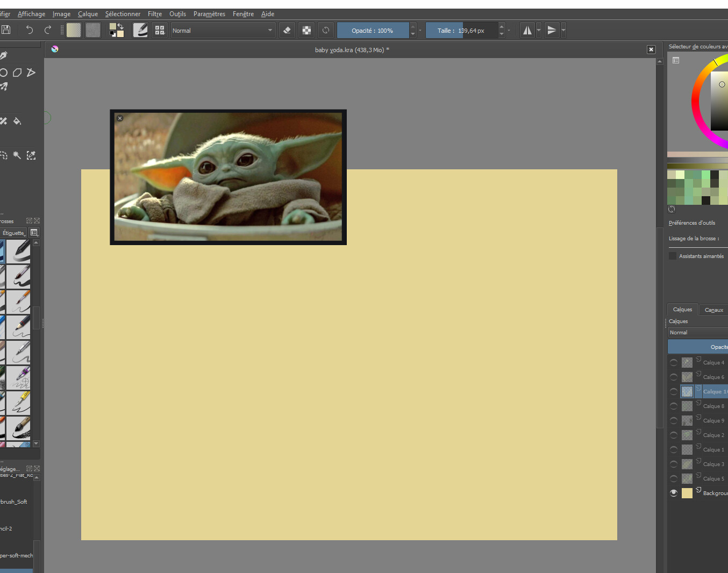Viewport: 728px width, 573px height.
Task: Undo the last action
Action: tap(29, 30)
